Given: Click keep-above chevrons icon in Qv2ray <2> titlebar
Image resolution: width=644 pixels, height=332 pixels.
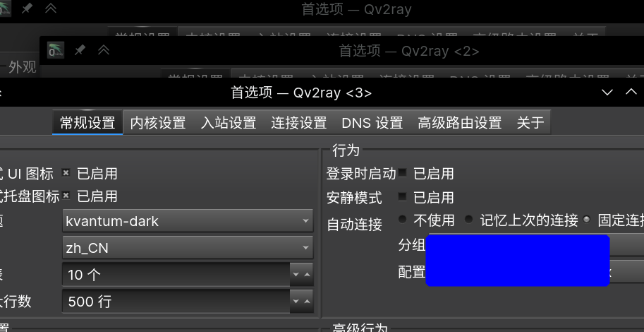Looking at the screenshot, I should tap(104, 50).
